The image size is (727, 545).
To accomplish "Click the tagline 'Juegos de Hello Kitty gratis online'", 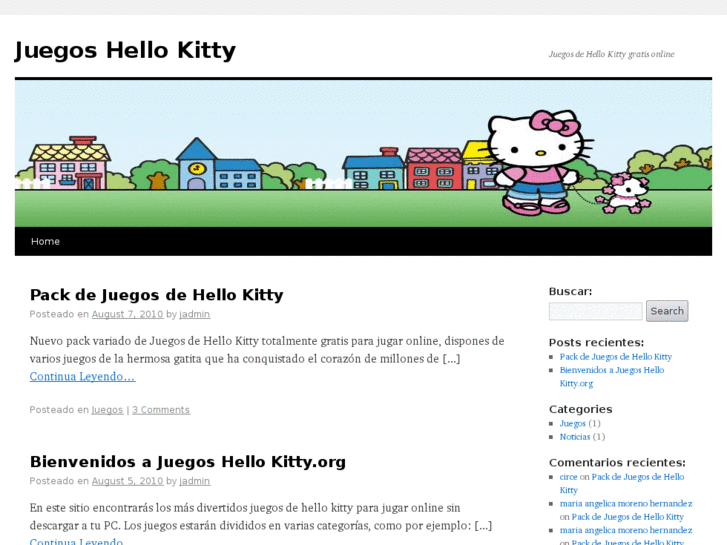I will 612,54.
